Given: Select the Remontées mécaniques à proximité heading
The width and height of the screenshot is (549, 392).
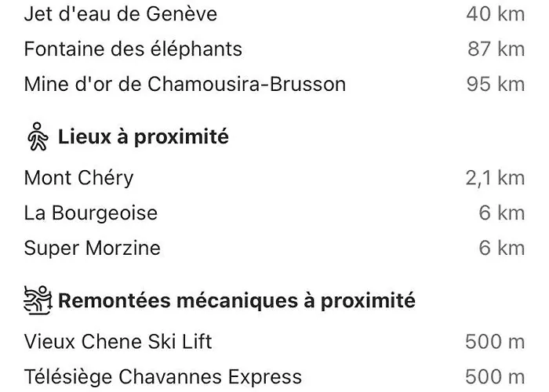Looking at the screenshot, I should [237, 300].
